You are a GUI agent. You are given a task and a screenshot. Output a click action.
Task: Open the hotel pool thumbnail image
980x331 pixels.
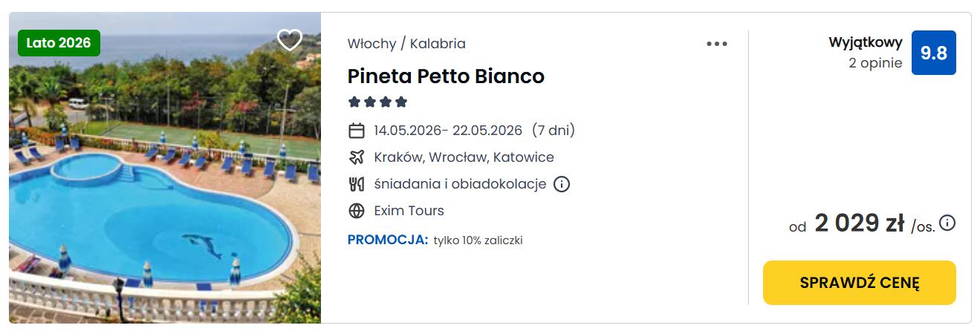[165, 193]
